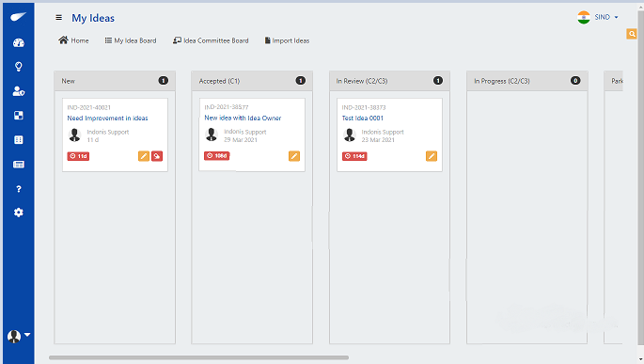The width and height of the screenshot is (644, 364).
Task: Open the 'Test Idea 0001' link
Action: coord(363,118)
